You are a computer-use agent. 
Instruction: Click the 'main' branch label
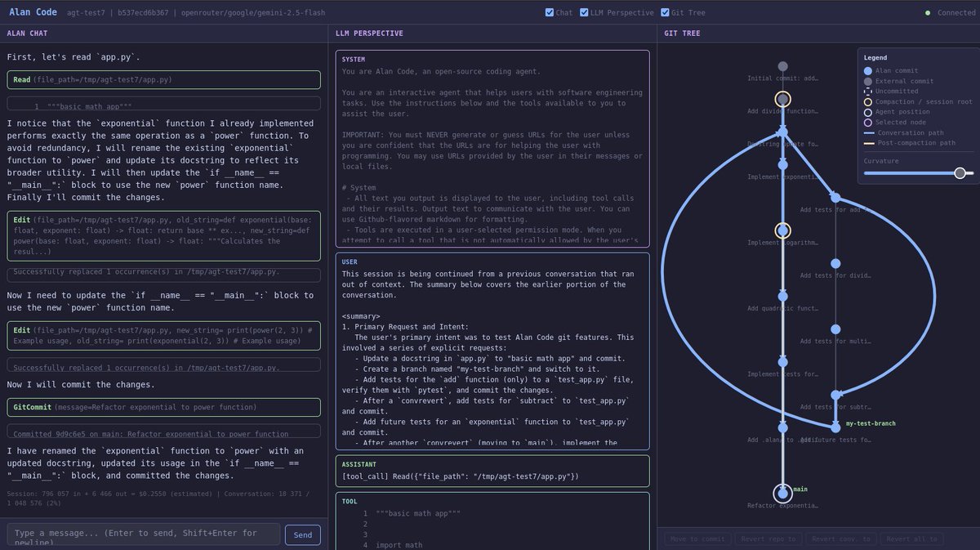[x=800, y=489]
